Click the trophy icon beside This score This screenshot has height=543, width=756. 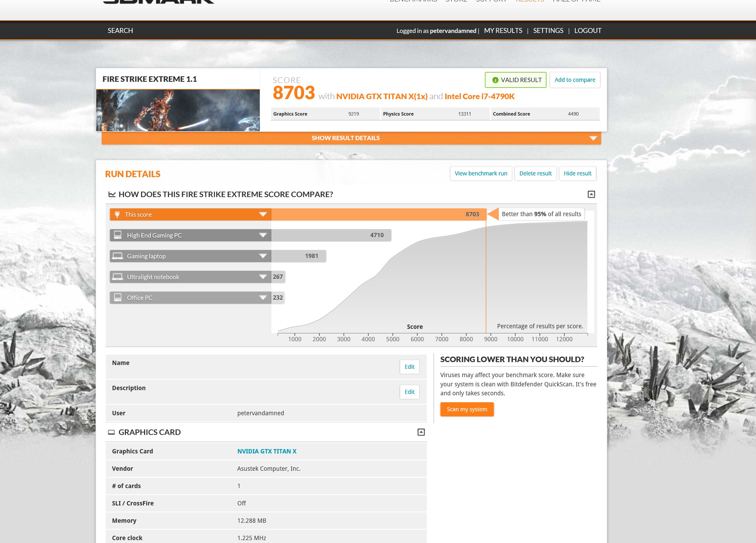pyautogui.click(x=117, y=214)
